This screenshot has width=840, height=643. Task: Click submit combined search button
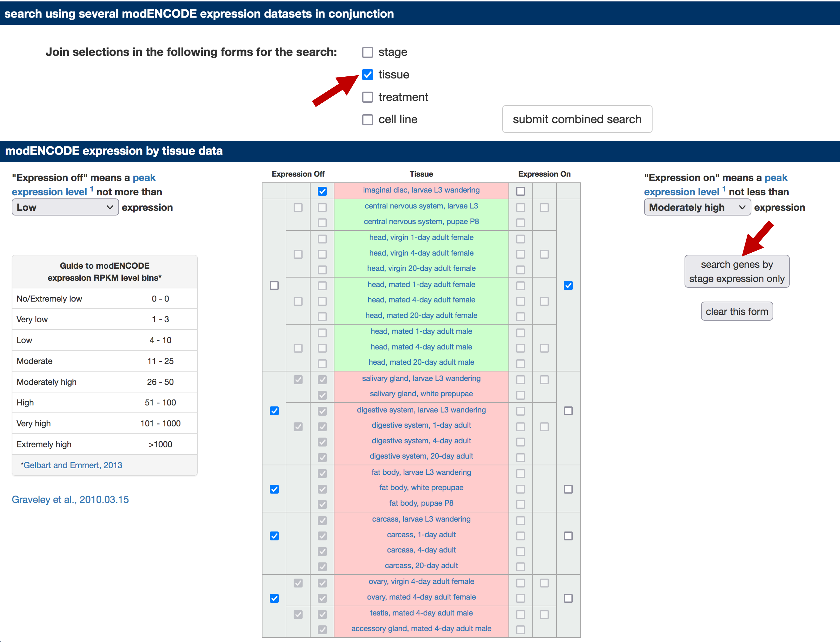point(577,119)
